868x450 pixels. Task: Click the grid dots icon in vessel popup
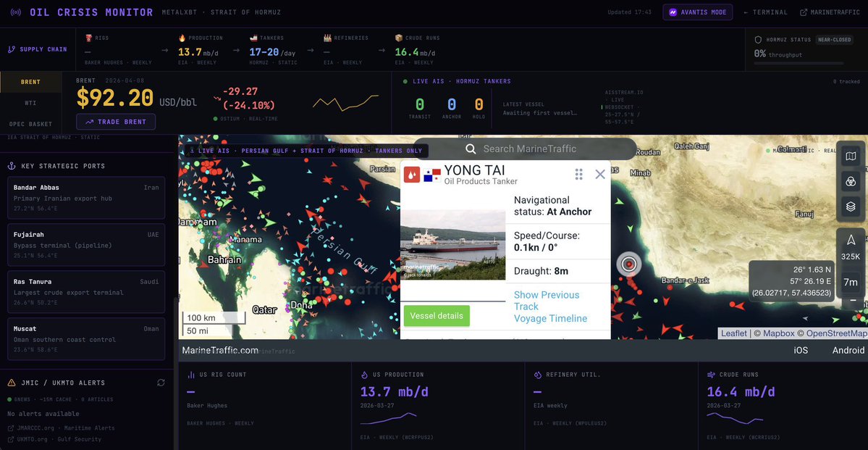tap(579, 175)
